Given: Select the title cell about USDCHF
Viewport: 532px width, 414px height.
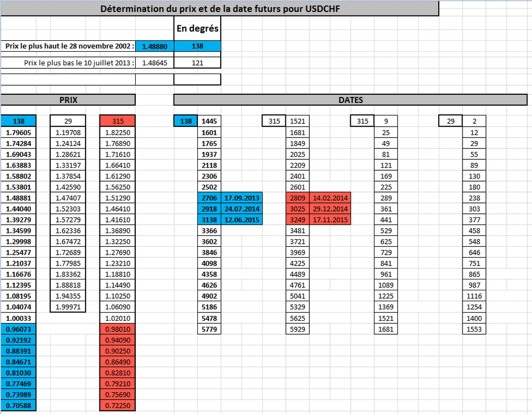Looking at the screenshot, I should coord(220,9).
